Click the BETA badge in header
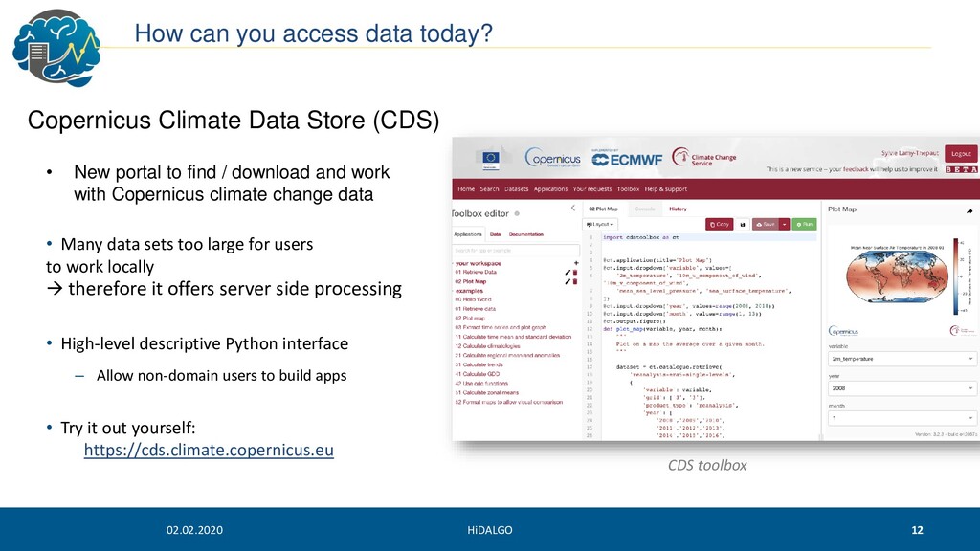Screen dimensions: 980x551 (x=961, y=170)
